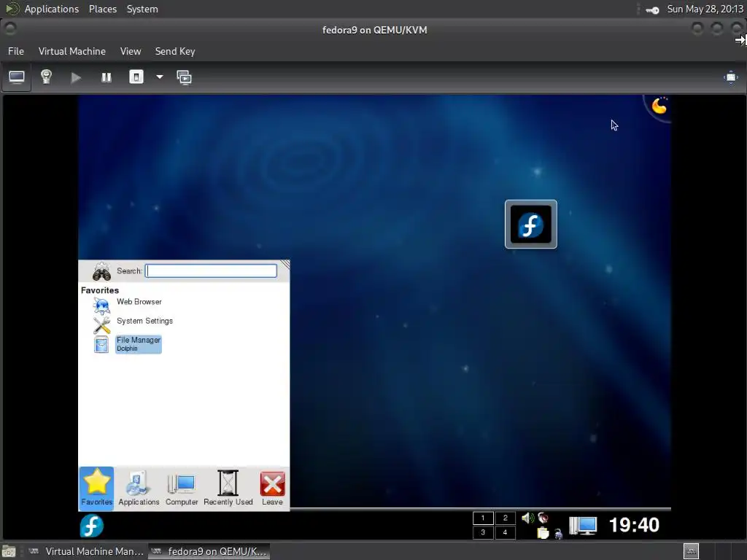The height and width of the screenshot is (560, 747).
Task: Click the guest monitor tray icon
Action: point(583,526)
